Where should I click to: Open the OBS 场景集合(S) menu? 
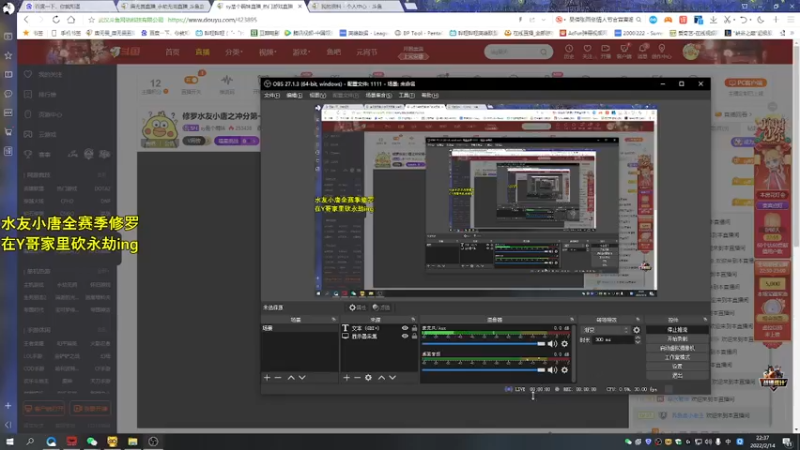click(379, 95)
